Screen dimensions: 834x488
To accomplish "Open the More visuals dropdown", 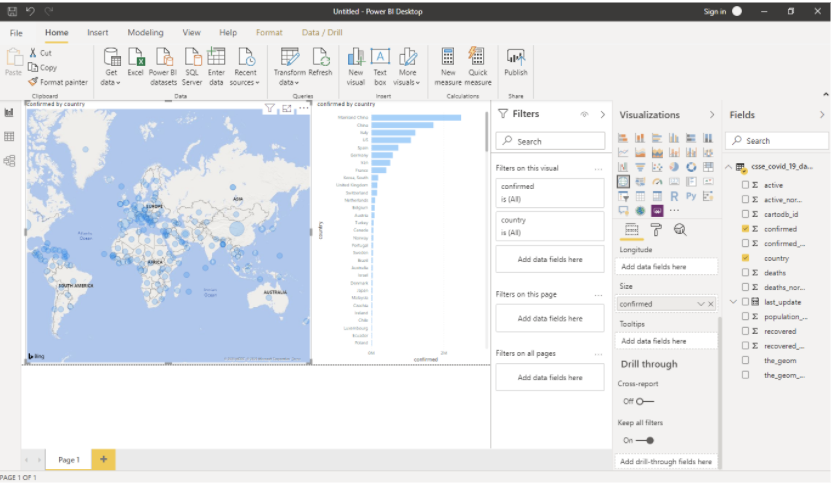I will [x=407, y=67].
